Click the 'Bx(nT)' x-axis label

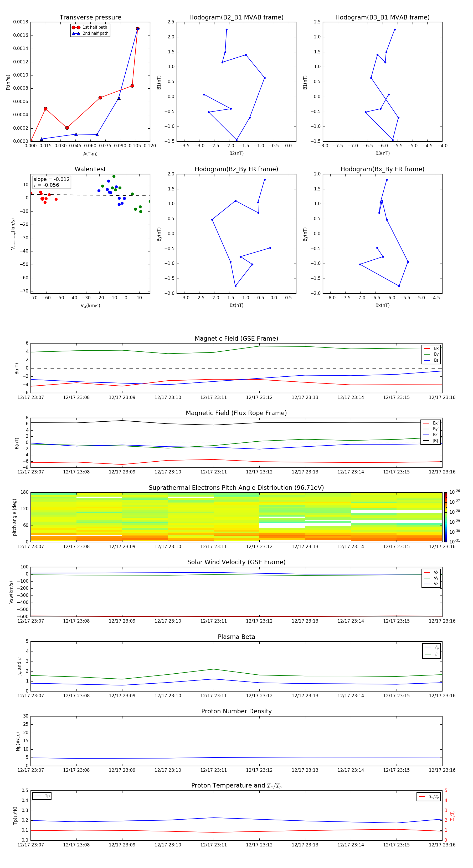(382, 305)
